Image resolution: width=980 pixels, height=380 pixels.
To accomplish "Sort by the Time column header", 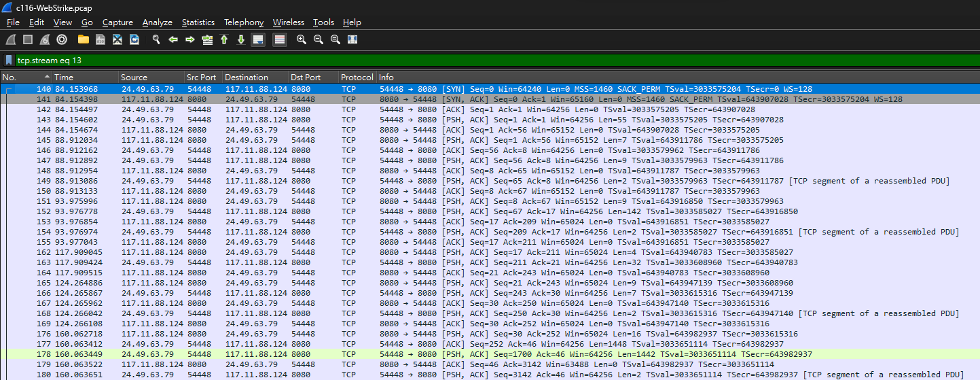I will click(x=86, y=77).
